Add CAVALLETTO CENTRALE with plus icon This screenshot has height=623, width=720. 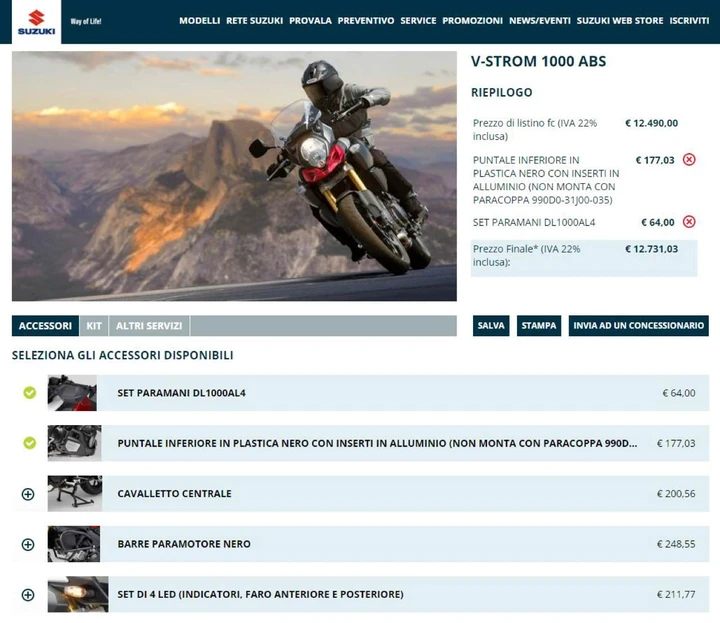[28, 494]
